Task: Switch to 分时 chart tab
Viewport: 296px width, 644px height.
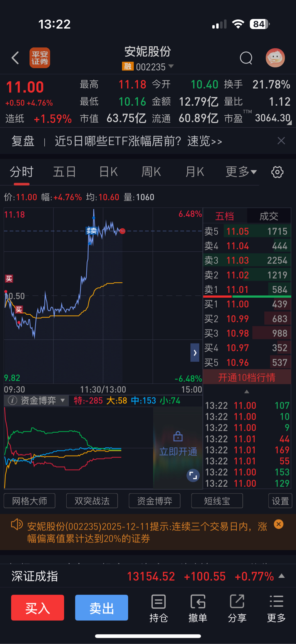Action: [x=22, y=172]
